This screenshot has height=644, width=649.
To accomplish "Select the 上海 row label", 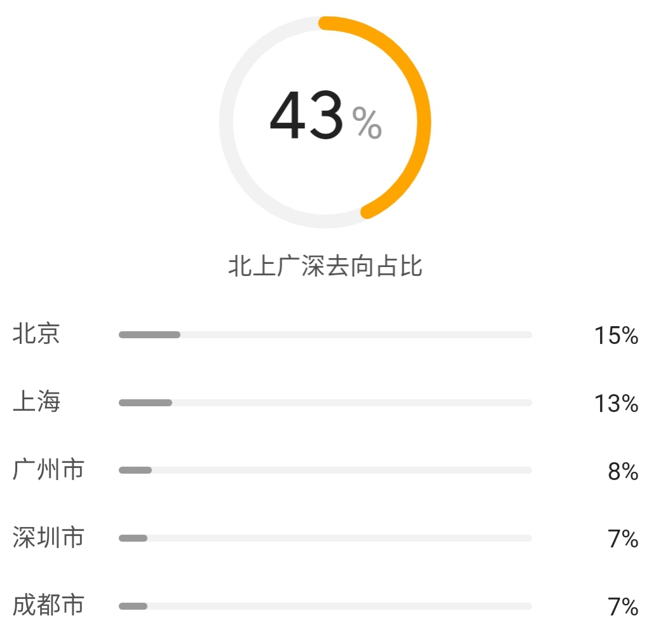I will [x=37, y=402].
